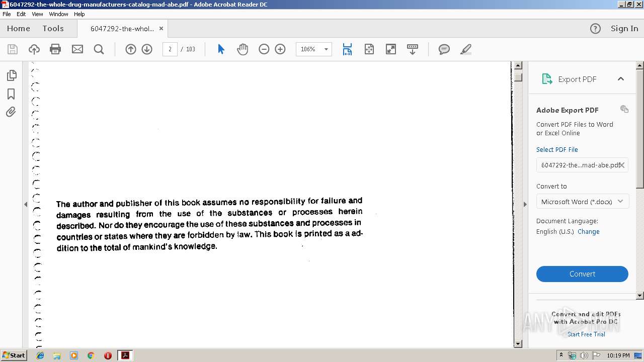Click the Select PDF File link
The image size is (644, 362).
tap(557, 150)
